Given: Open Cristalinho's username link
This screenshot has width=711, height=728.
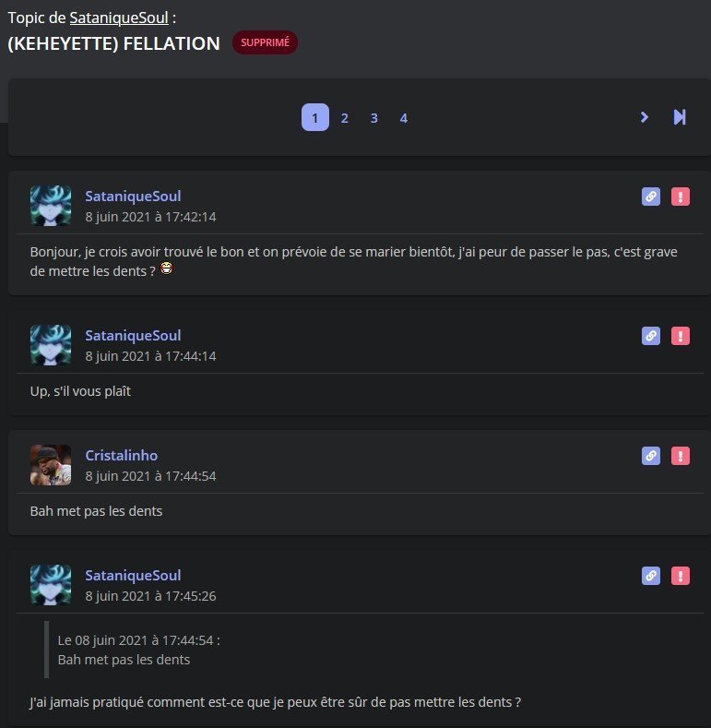Looking at the screenshot, I should 121,455.
